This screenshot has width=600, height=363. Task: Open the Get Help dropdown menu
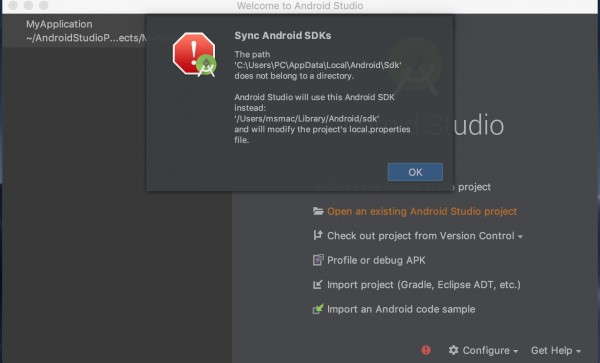(556, 350)
